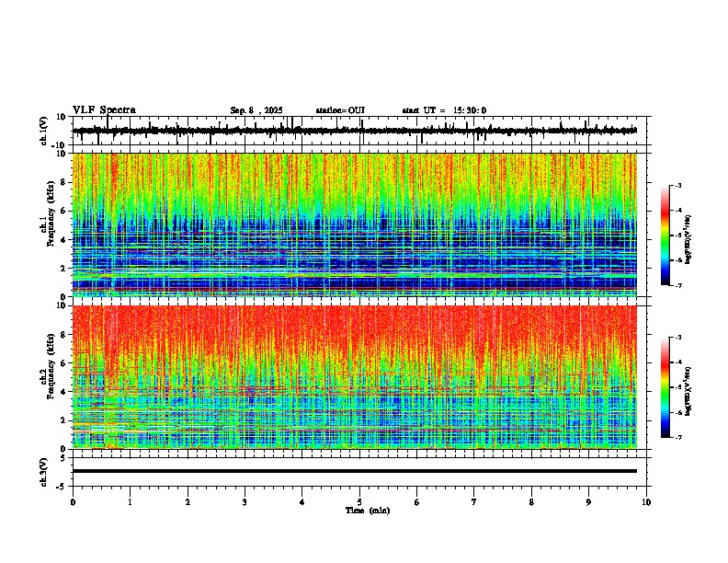Click time axis tick label 7
The width and height of the screenshot is (728, 563).
pyautogui.click(x=474, y=502)
